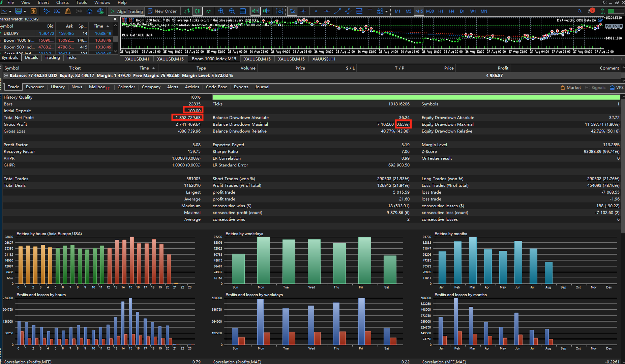625x364 pixels.
Task: Open the VPS link beside toolbox tabs
Action: [617, 87]
